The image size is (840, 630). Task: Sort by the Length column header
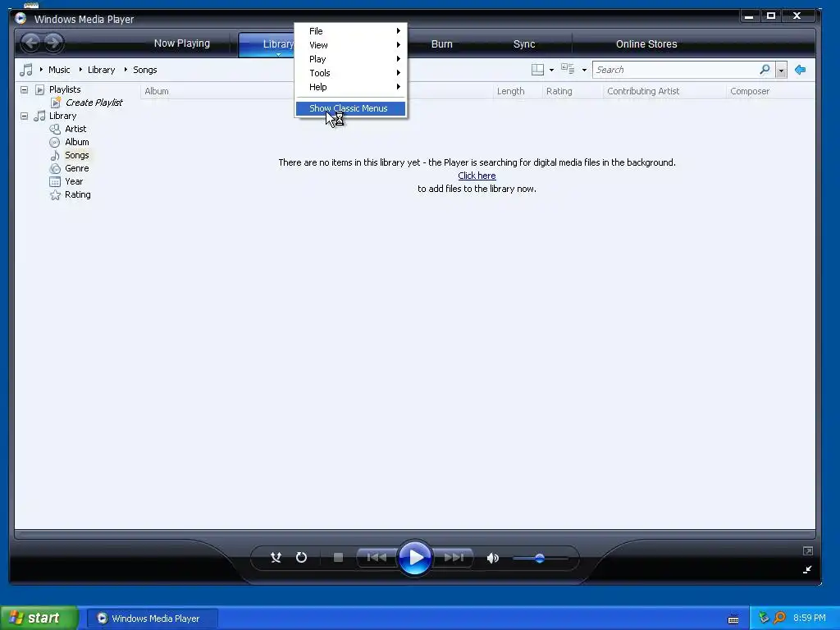click(x=510, y=91)
